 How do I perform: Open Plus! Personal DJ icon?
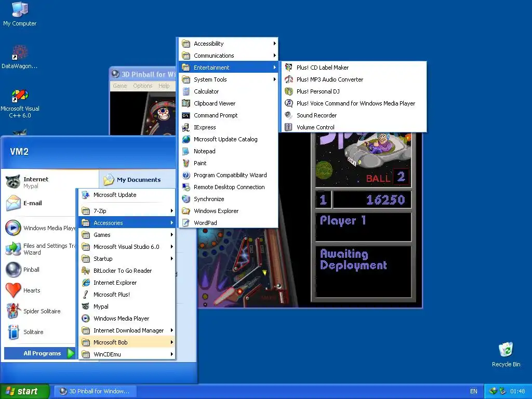coord(288,91)
